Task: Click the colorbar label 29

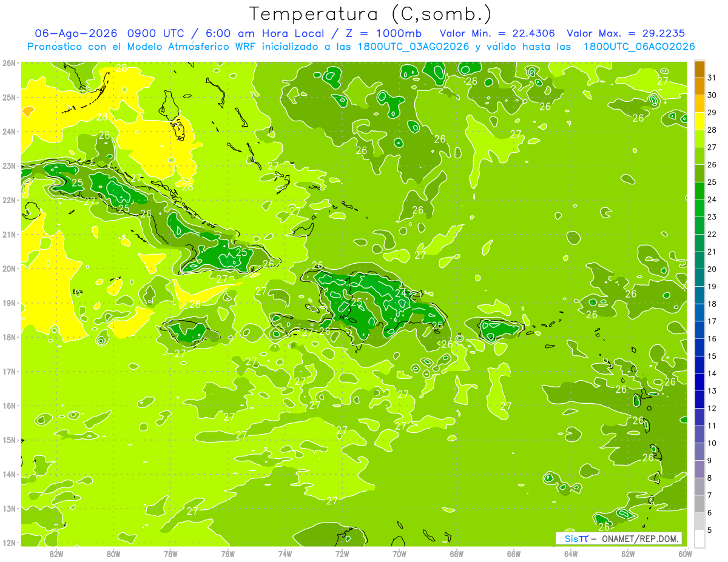Action: (712, 113)
